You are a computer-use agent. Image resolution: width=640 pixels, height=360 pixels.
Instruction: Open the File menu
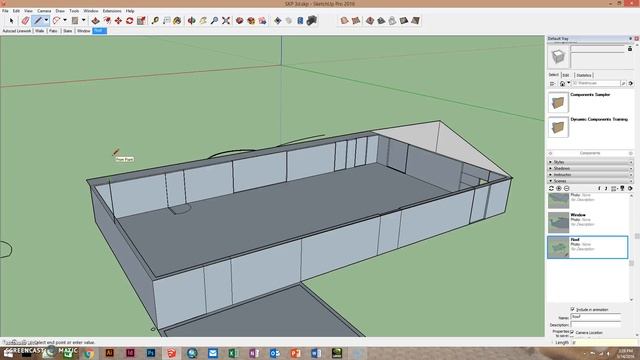point(5,11)
